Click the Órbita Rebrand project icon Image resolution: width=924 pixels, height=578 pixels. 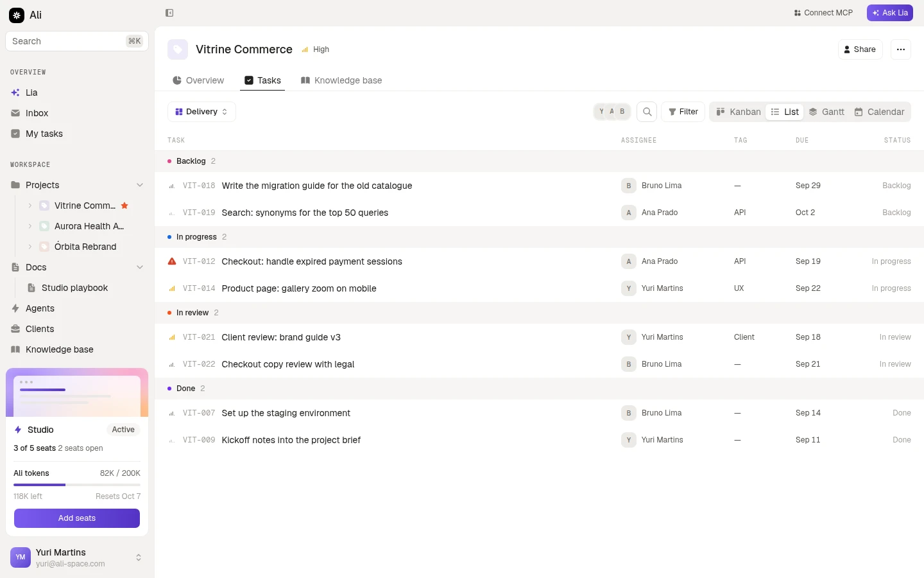(x=44, y=247)
